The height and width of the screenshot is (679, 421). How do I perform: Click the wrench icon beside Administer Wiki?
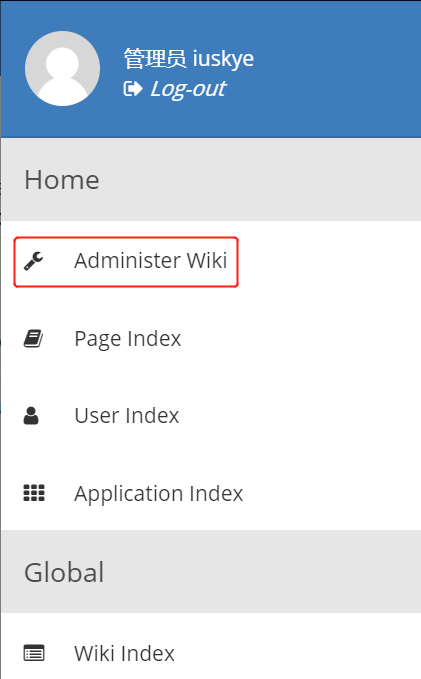tap(33, 261)
